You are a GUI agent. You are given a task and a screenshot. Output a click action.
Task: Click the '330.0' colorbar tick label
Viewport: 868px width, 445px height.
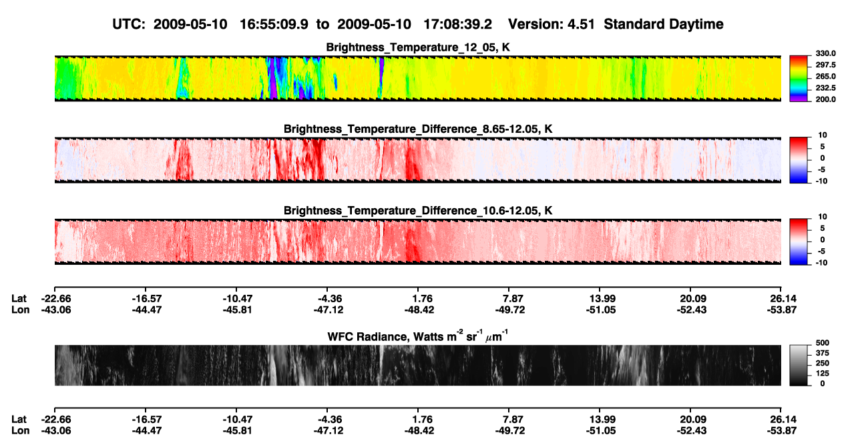pos(827,53)
